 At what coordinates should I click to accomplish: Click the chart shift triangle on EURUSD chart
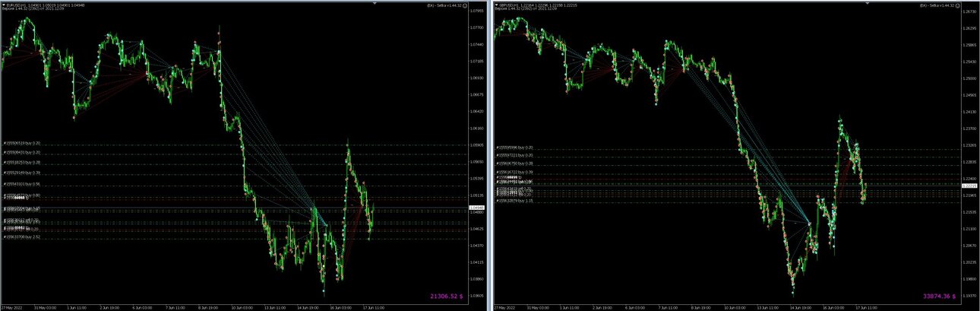pyautogui.click(x=375, y=4)
